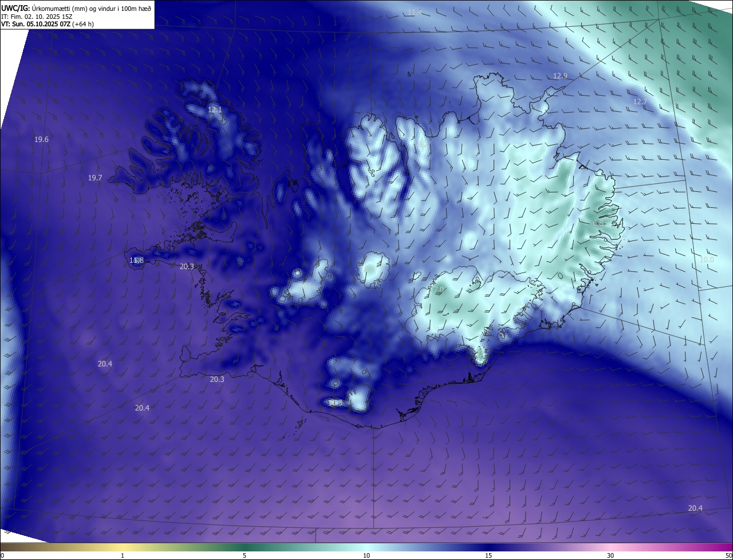
Task: Click the 11.4 value label
Action: coord(415,12)
